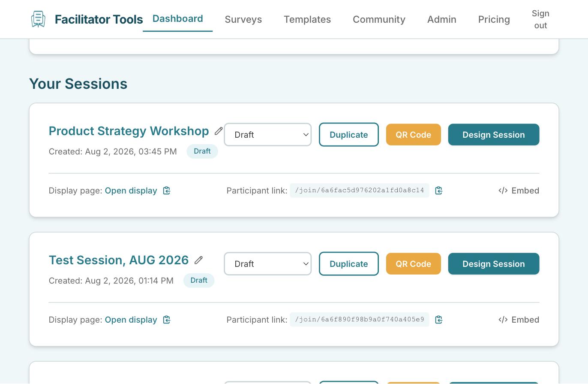Embed the Product Strategy Workshop session

tap(519, 190)
